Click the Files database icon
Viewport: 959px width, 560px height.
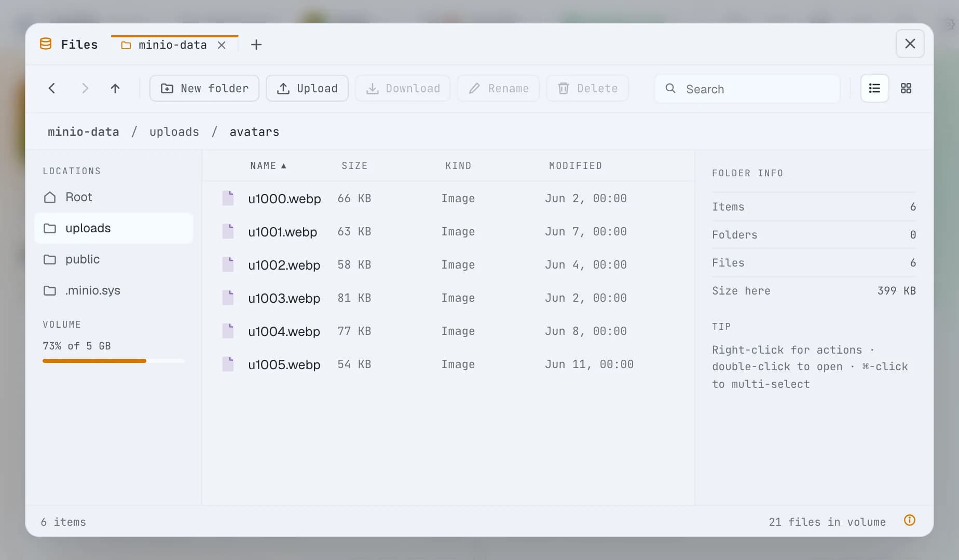tap(46, 44)
